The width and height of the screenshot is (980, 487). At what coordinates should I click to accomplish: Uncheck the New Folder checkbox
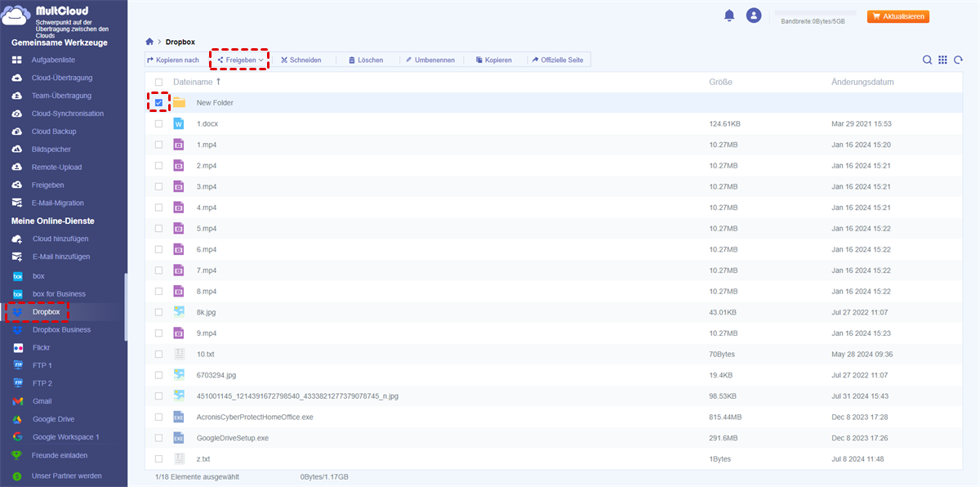(x=158, y=103)
